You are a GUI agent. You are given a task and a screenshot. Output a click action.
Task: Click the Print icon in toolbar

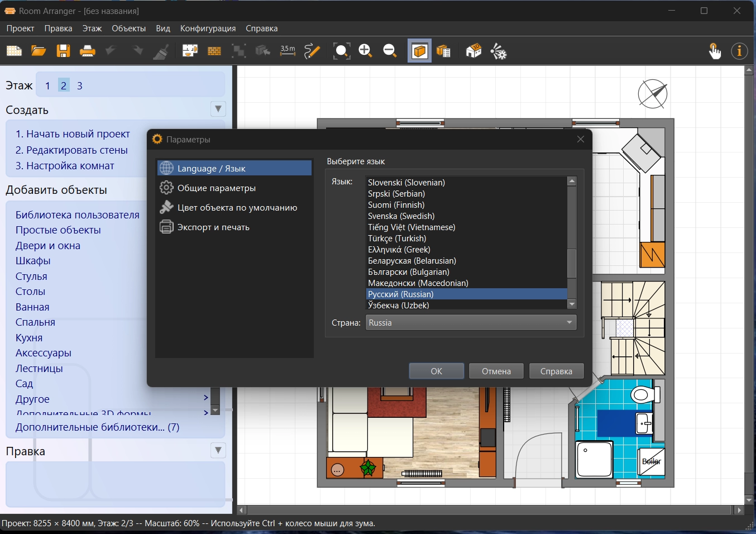click(x=88, y=51)
